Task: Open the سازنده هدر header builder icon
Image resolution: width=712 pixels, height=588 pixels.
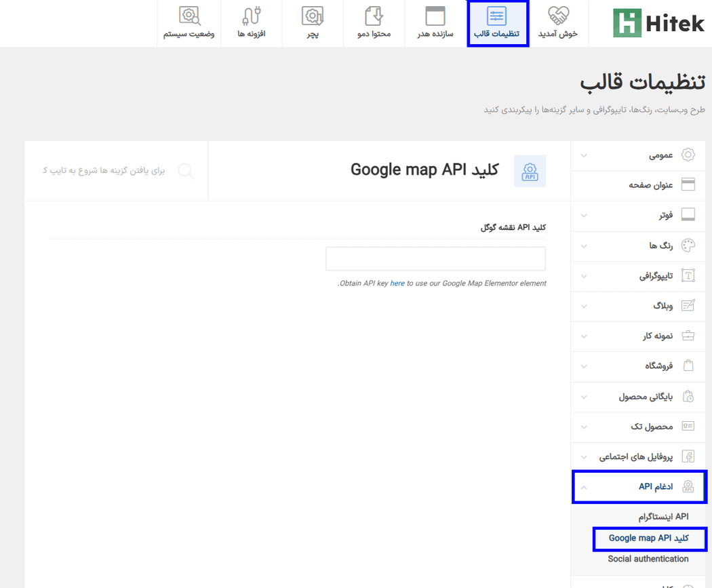Action: [435, 16]
